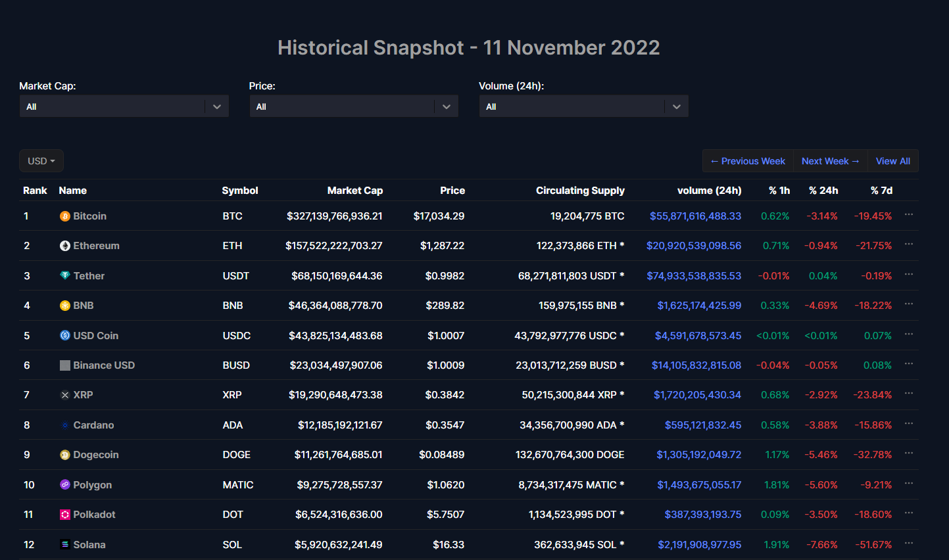
Task: Click the USD Coin logo icon
Action: [x=64, y=336]
